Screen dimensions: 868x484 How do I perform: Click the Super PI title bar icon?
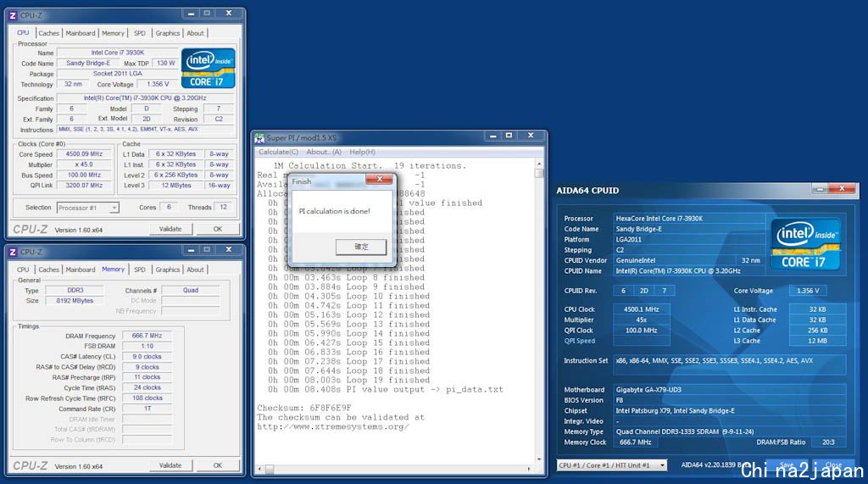pyautogui.click(x=259, y=138)
